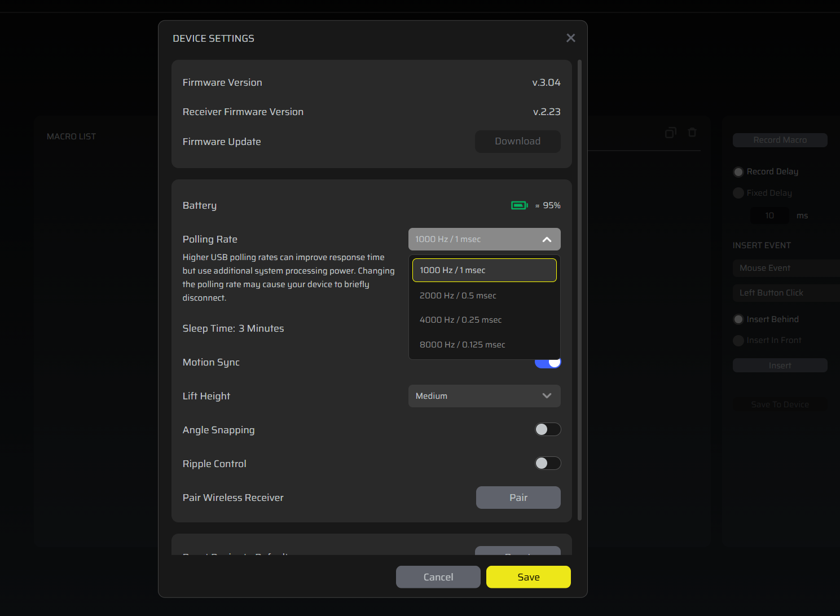Click the green battery status icon
The width and height of the screenshot is (840, 616).
[x=519, y=205]
